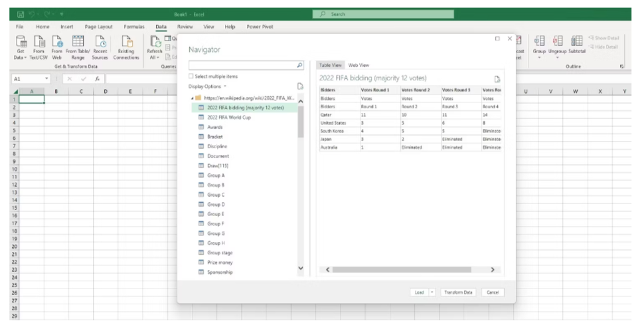The height and width of the screenshot is (333, 644).
Task: Collapse the Wikipedia URL folder node
Action: (193, 98)
